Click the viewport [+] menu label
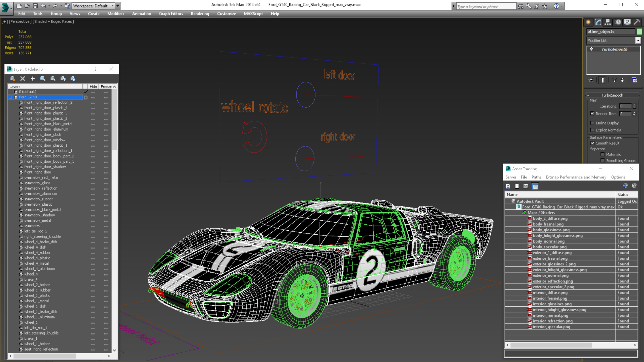The width and height of the screenshot is (644, 362). click(4, 21)
